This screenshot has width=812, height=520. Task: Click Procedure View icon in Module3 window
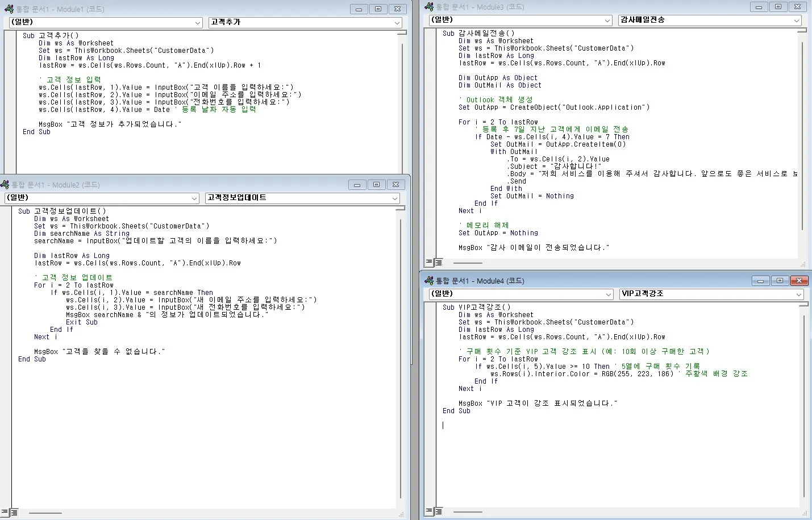tap(430, 263)
